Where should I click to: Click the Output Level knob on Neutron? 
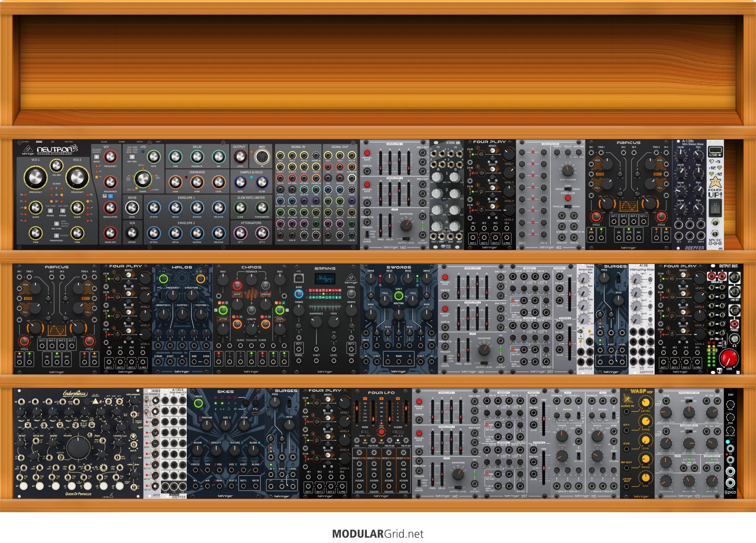[240, 156]
